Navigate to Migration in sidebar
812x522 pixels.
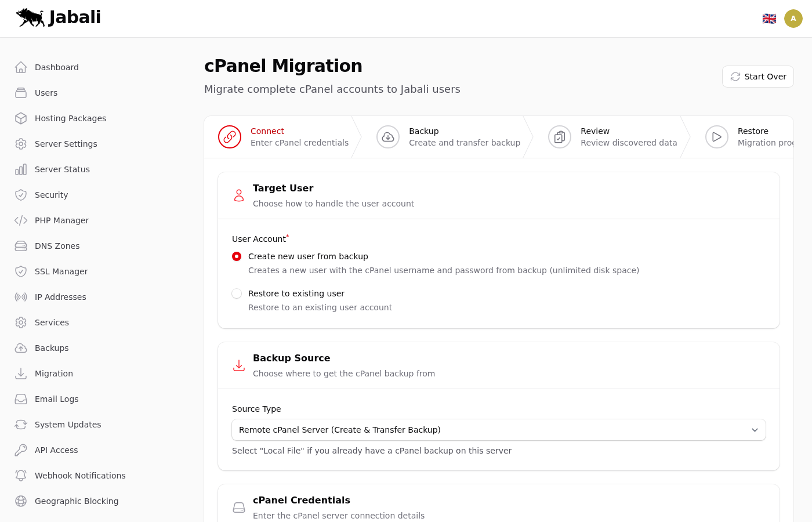[x=53, y=374]
